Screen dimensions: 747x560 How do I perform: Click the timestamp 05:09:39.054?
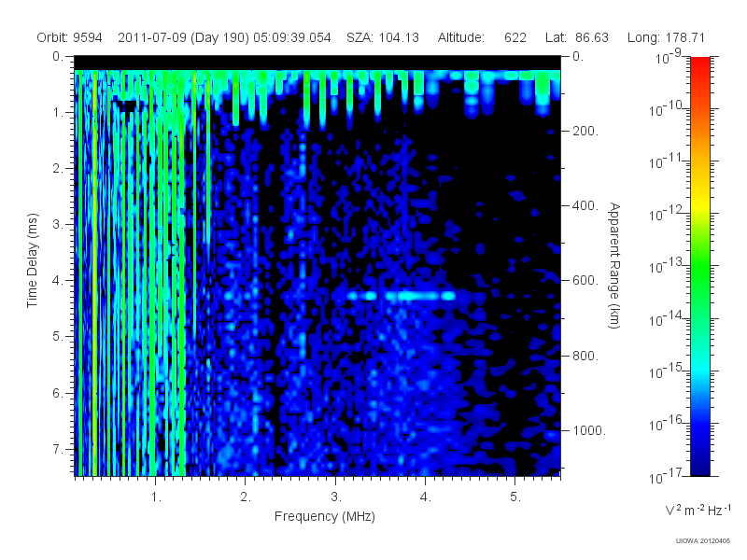[292, 37]
